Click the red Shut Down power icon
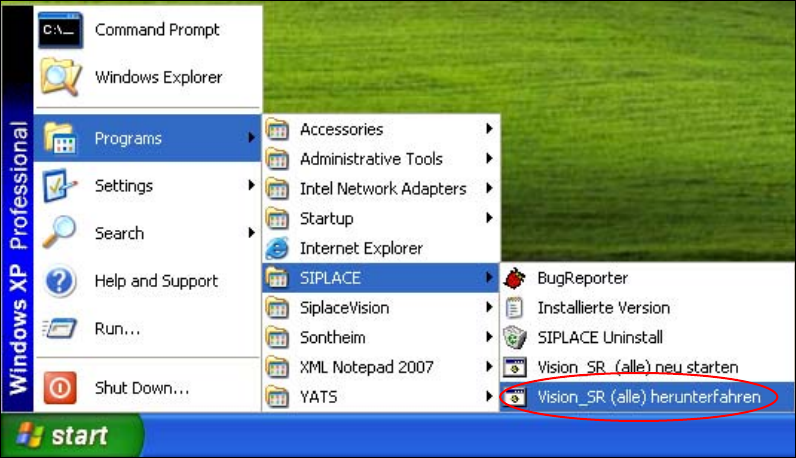This screenshot has width=796, height=458. tap(60, 388)
